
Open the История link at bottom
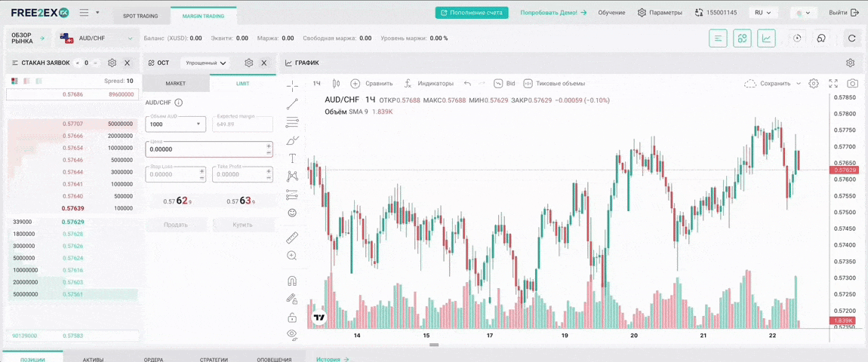point(334,359)
